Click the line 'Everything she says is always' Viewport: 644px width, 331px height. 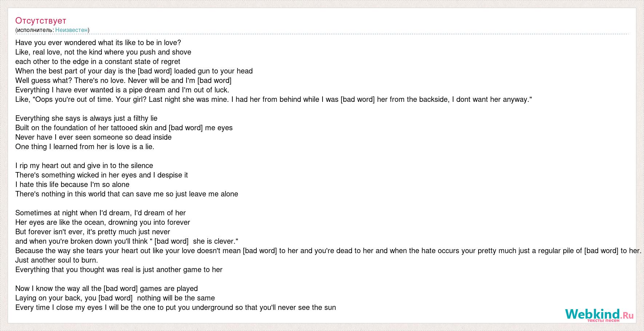(x=86, y=118)
